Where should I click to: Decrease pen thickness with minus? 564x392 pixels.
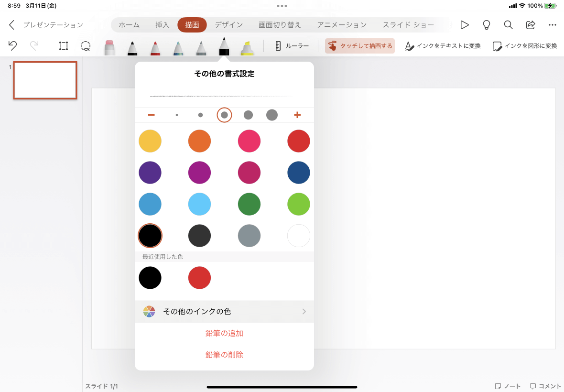tap(151, 115)
